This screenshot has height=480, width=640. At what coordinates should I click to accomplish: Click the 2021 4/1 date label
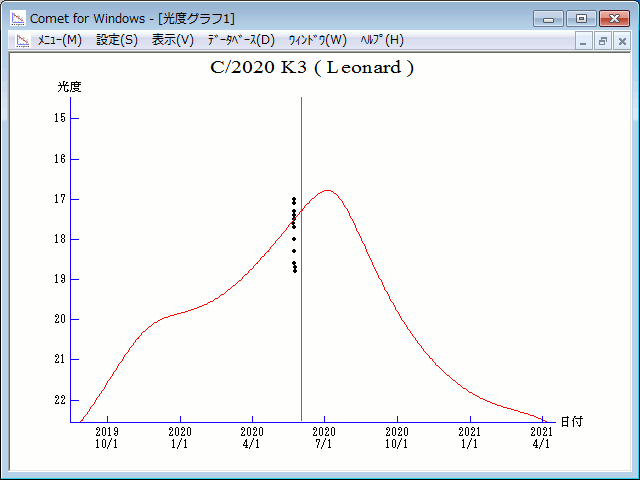point(542,438)
